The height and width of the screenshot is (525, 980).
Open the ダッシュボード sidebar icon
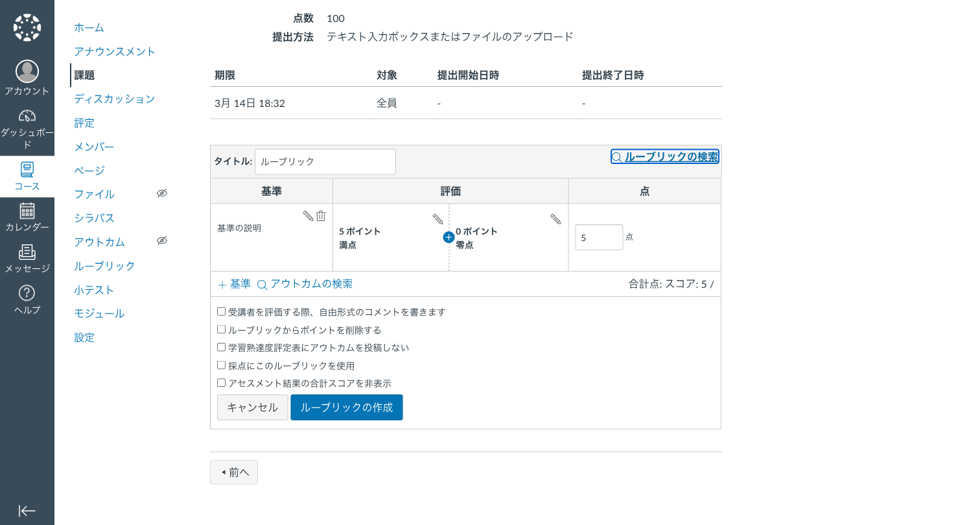click(x=27, y=117)
